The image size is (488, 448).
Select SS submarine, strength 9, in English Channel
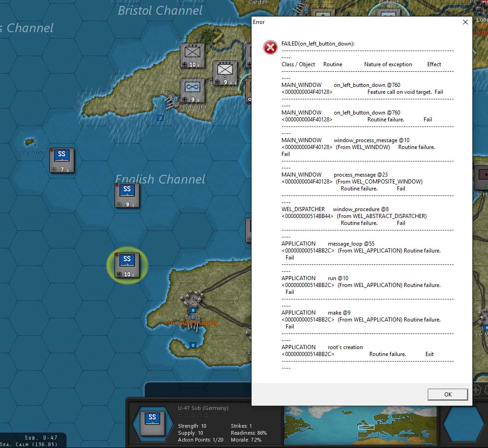pos(127,195)
